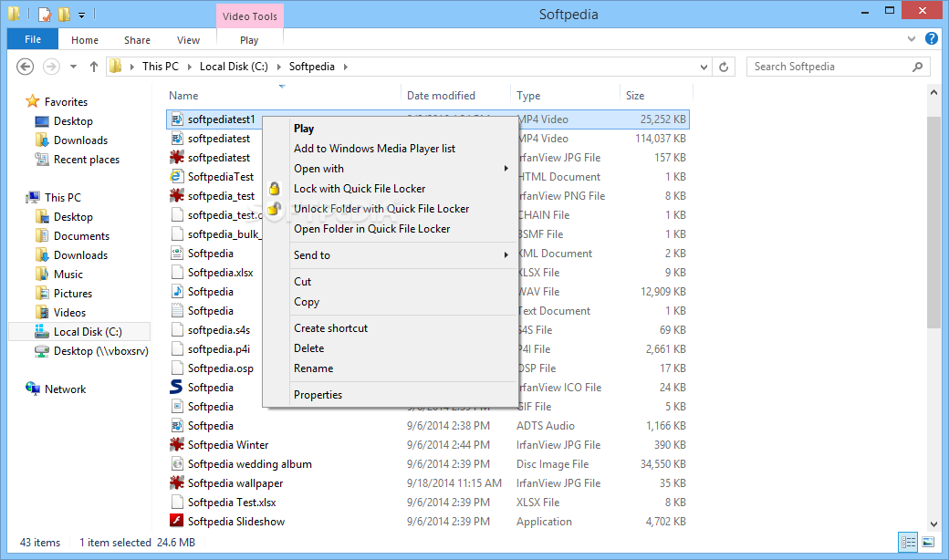
Task: Select Music under This PC
Action: tap(68, 274)
